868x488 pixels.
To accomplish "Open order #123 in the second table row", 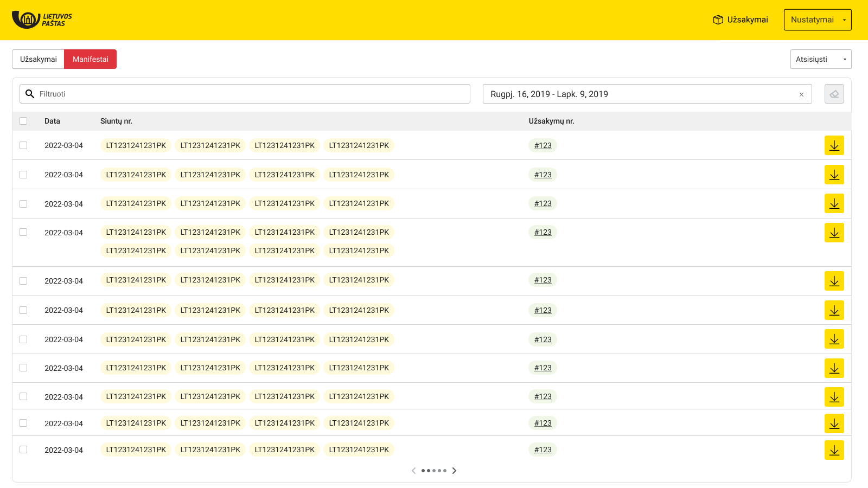I will click(x=542, y=175).
